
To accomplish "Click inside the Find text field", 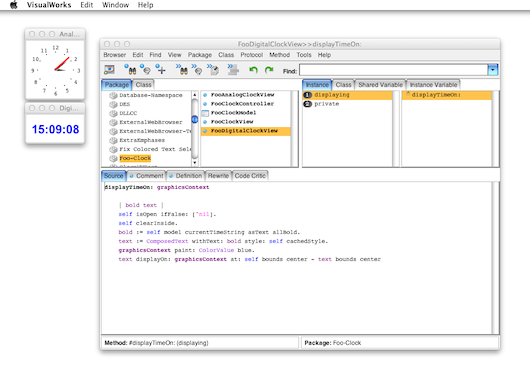I will click(393, 70).
